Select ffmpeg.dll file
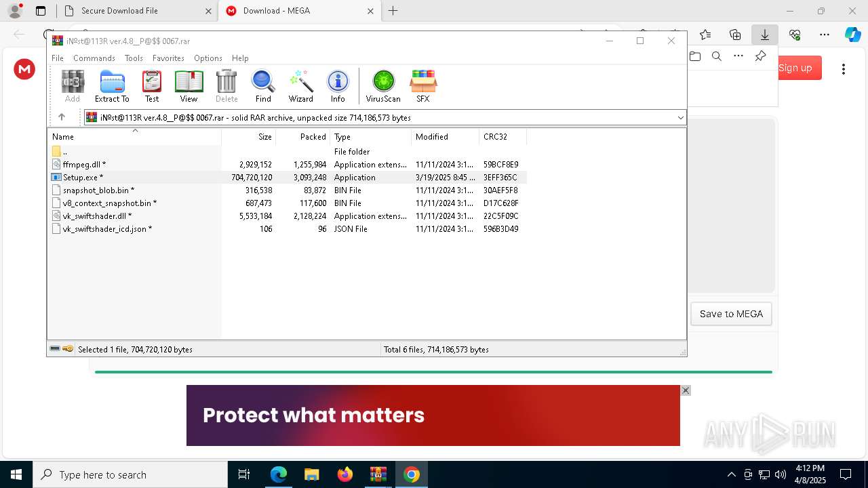 coord(287,165)
